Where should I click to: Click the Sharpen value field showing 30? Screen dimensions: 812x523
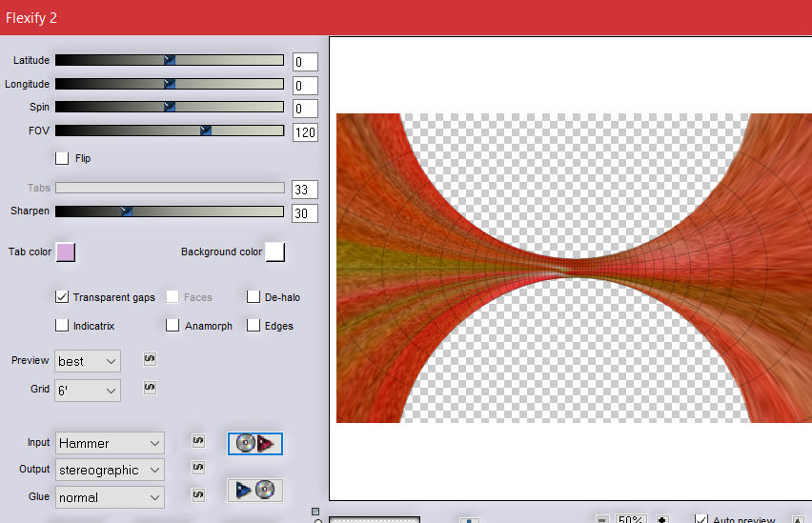[x=305, y=213]
